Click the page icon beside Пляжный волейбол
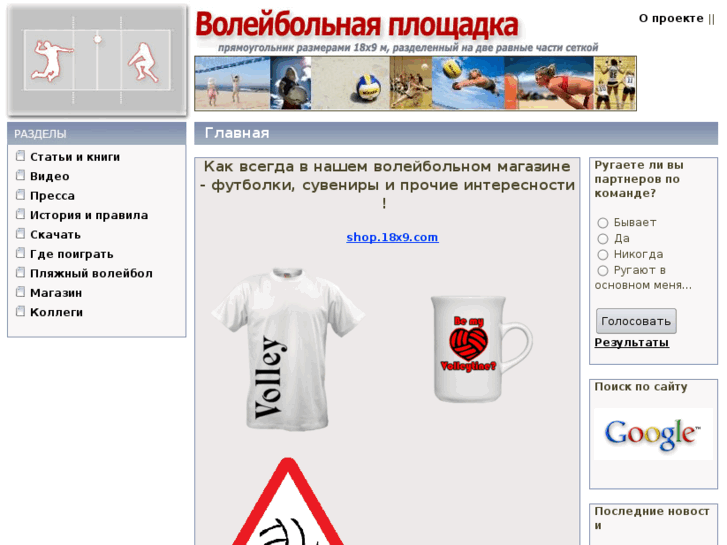Screen dimensions: 727x545 pos(20,272)
